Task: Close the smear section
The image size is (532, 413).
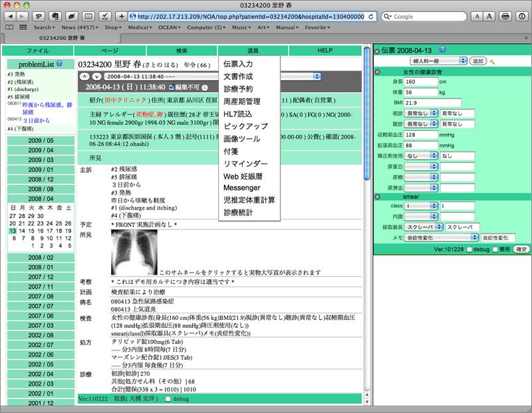Action: pyautogui.click(x=377, y=197)
